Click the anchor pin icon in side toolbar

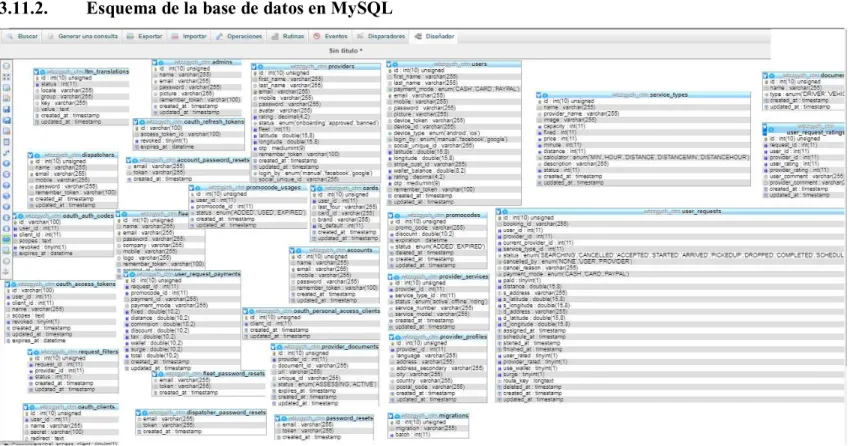click(7, 271)
